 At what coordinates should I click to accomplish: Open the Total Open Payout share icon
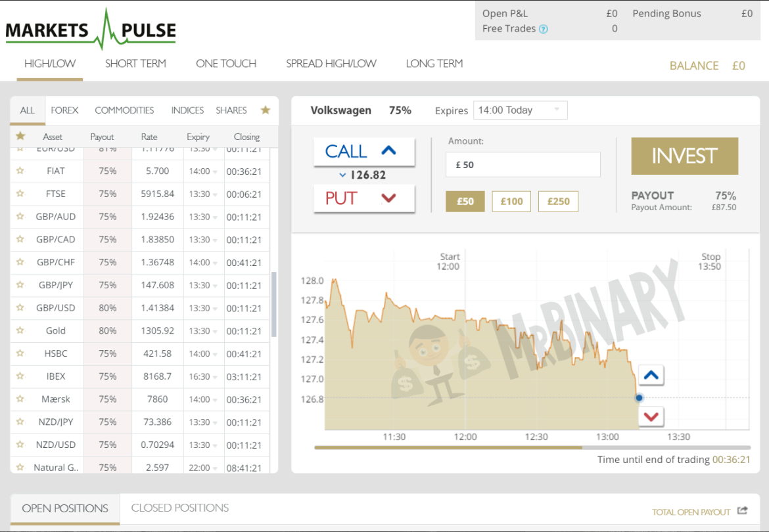(743, 510)
